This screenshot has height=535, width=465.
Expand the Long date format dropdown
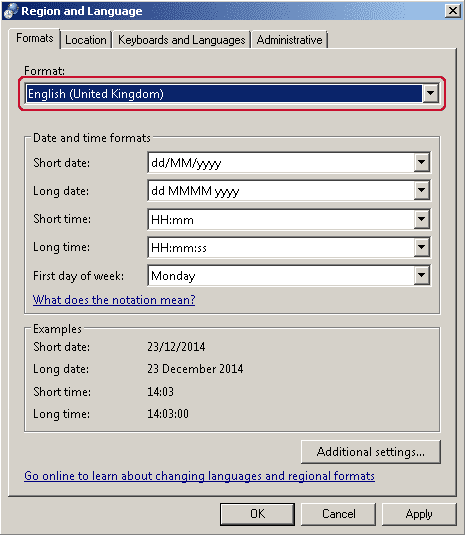click(x=422, y=190)
